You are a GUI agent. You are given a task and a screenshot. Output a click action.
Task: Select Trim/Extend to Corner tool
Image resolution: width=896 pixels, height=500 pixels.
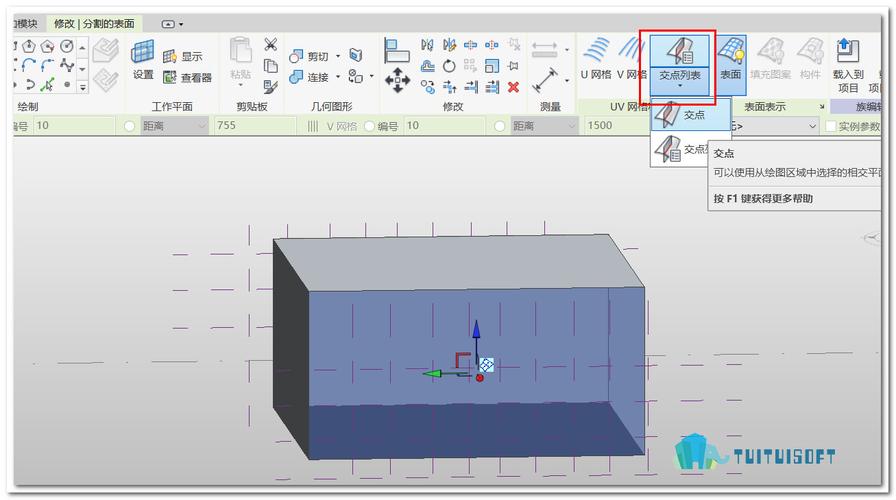click(450, 87)
